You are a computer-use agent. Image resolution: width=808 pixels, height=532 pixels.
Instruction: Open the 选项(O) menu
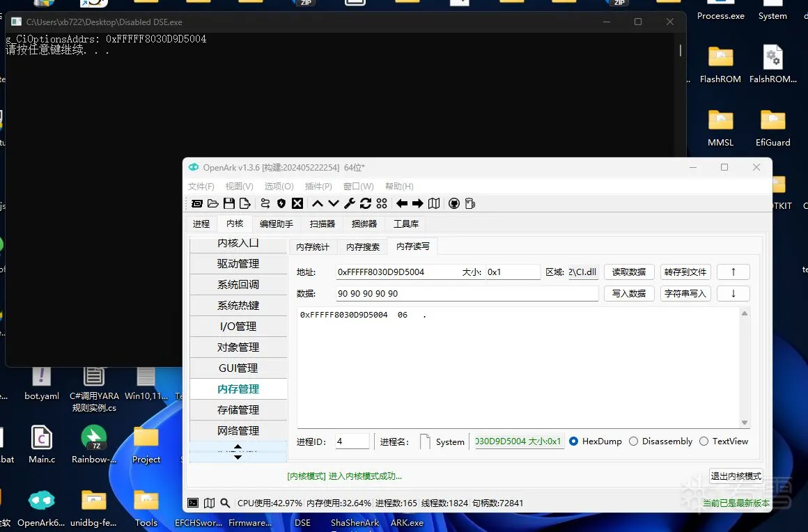(x=279, y=186)
